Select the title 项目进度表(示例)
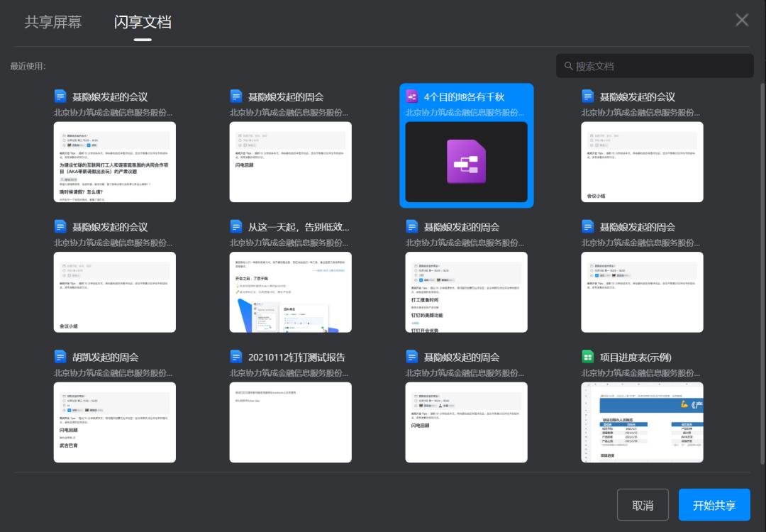Screen dimensions: 766x532 pyautogui.click(x=635, y=358)
